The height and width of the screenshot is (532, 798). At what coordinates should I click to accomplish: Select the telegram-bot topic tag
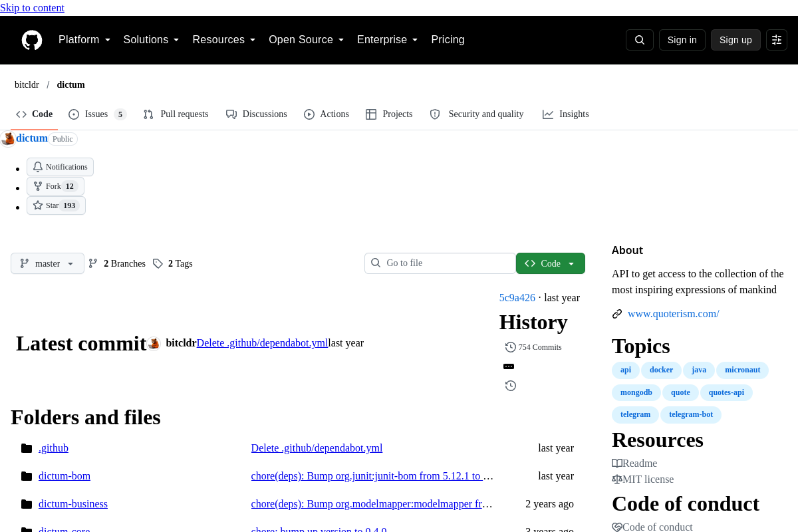tap(691, 415)
